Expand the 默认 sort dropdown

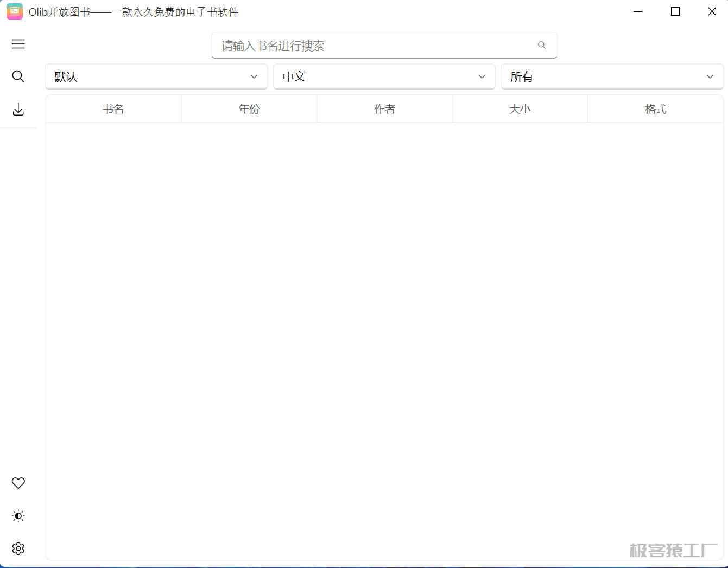156,76
